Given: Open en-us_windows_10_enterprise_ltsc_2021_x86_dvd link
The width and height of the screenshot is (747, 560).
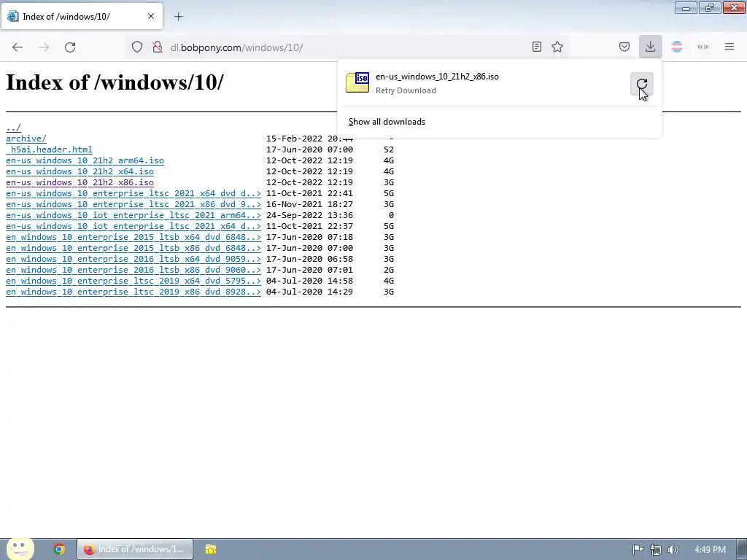Looking at the screenshot, I should tap(133, 204).
